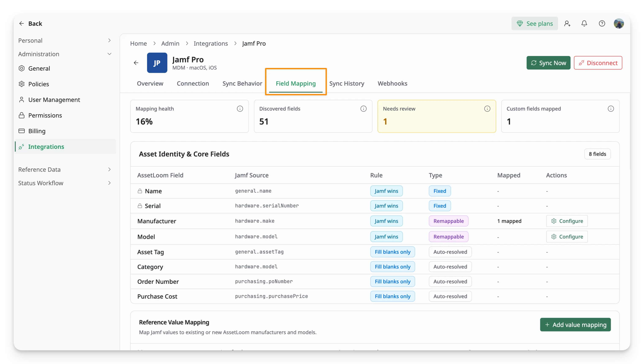The height and width of the screenshot is (364, 644).
Task: Open the help question mark icon
Action: 602,23
